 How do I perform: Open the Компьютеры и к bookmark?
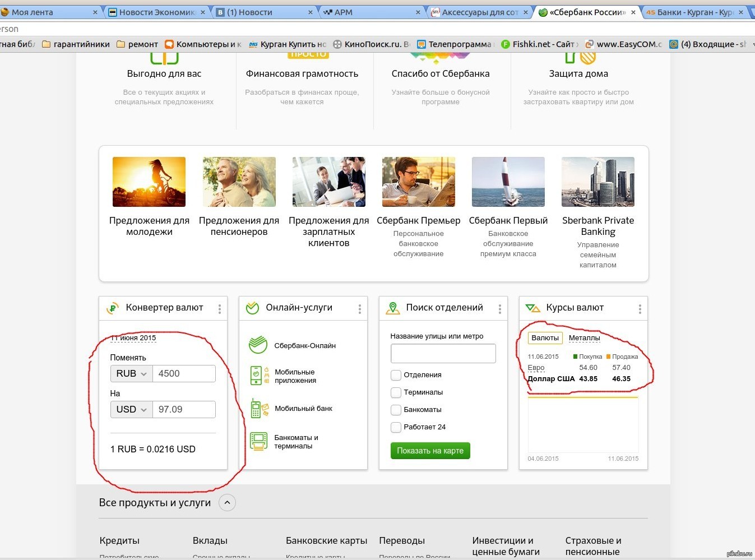(x=203, y=44)
